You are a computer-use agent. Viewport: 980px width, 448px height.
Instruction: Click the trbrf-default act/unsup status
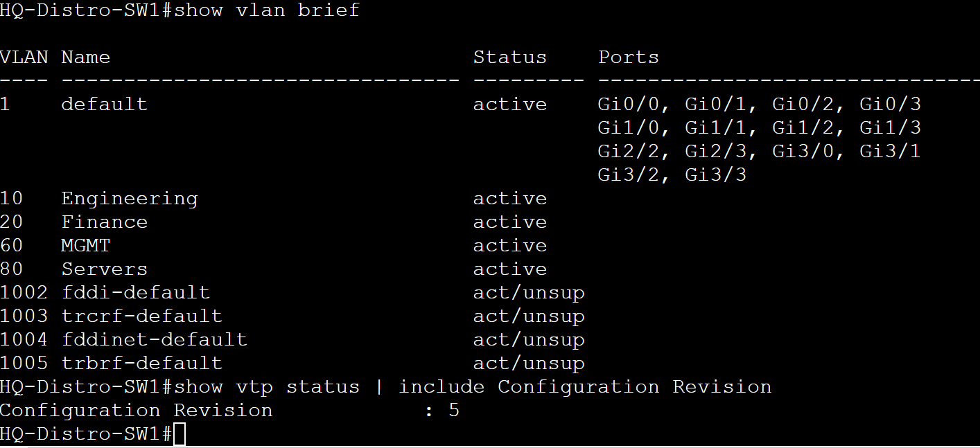click(x=529, y=364)
